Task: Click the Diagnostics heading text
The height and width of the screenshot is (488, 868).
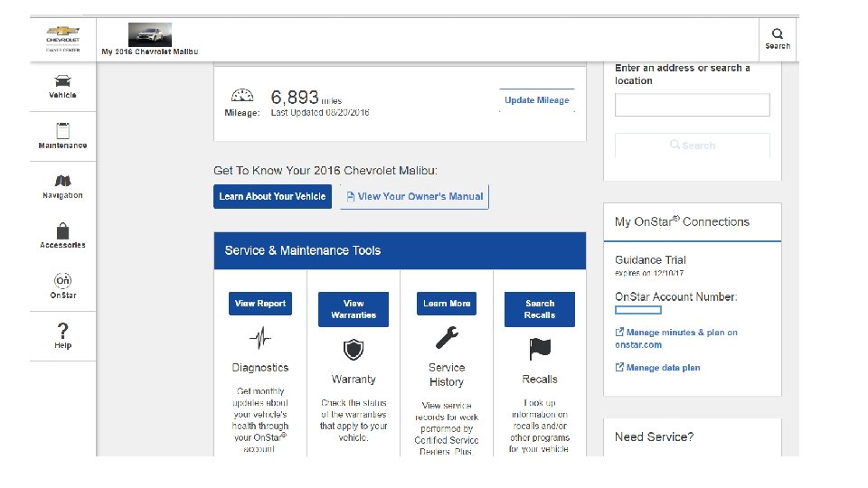Action: coord(260,368)
